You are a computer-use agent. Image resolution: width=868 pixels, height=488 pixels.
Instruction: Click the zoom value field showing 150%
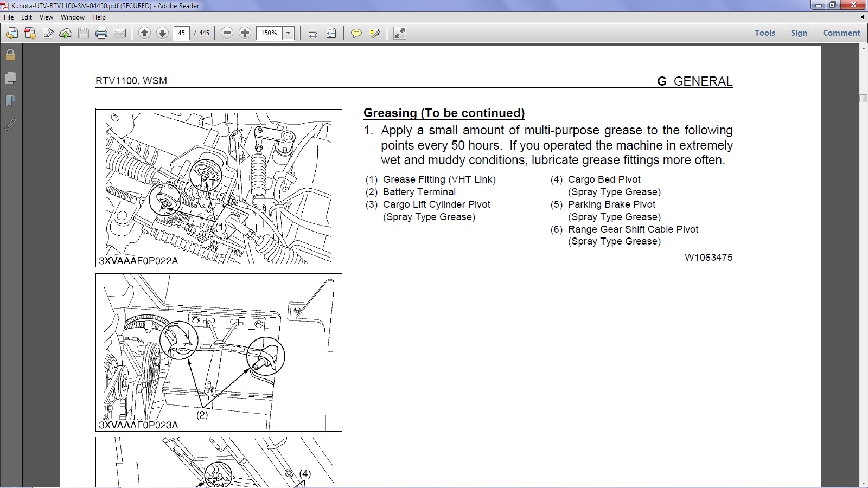pos(270,33)
